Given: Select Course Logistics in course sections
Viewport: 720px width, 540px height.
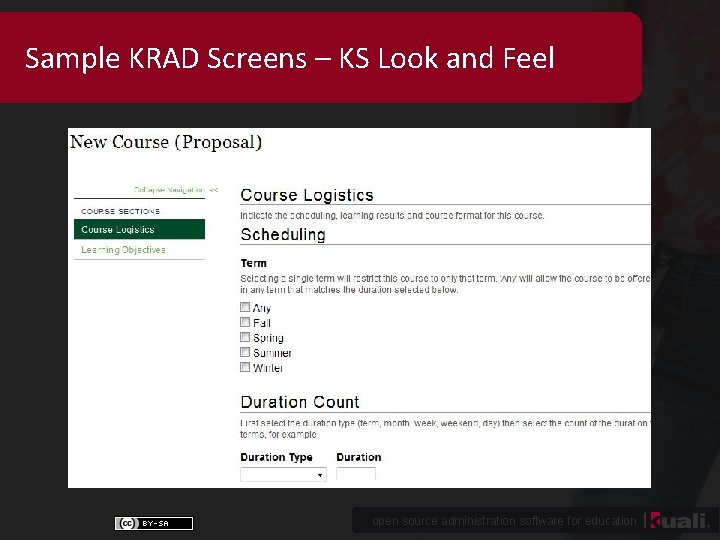Looking at the screenshot, I should coord(140,229).
